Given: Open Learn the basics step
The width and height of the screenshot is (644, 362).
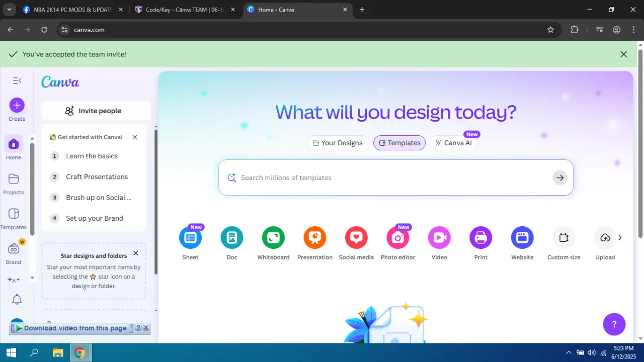Looking at the screenshot, I should (x=91, y=156).
